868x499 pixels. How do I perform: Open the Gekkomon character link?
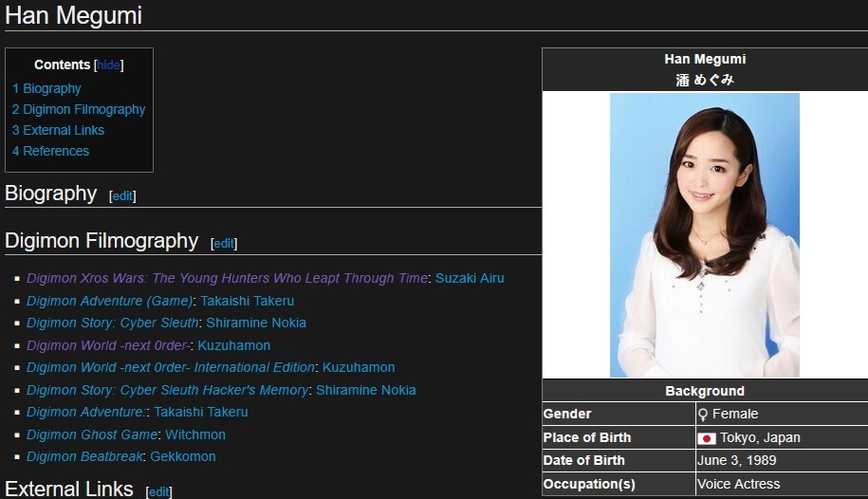point(183,457)
